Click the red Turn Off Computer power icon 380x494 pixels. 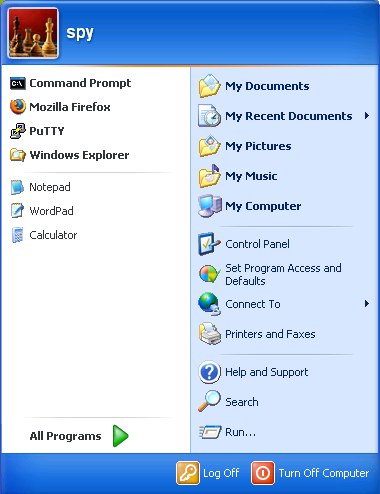[x=263, y=473]
